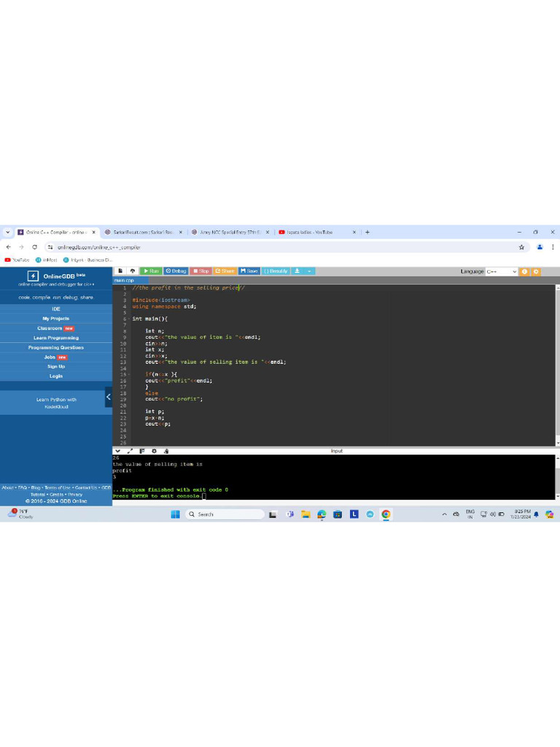Click the upload file icon in the toolbar
This screenshot has height=747, width=560.
[x=133, y=271]
